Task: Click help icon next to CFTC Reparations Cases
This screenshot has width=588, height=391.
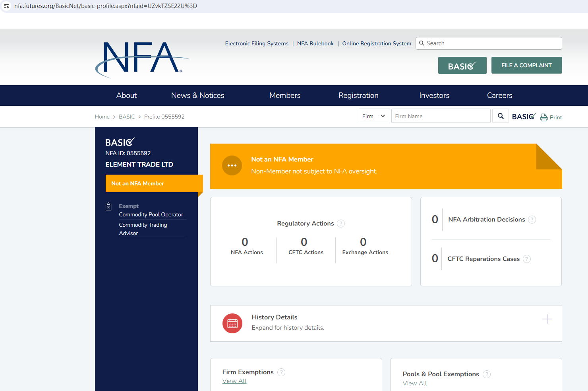Action: click(x=527, y=259)
